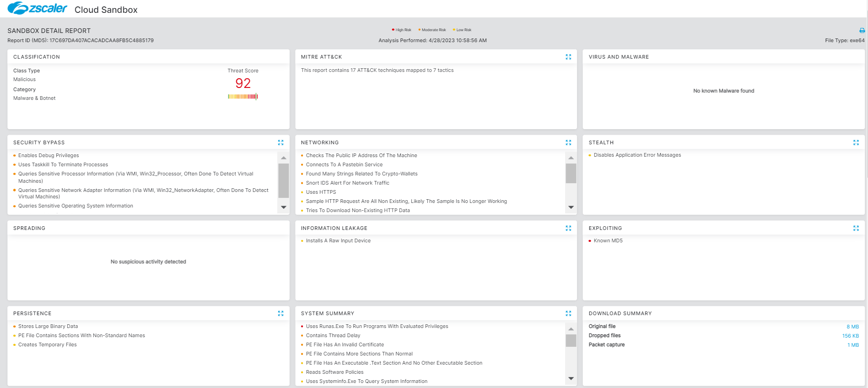The image size is (868, 388).
Task: Expand the System Summary panel
Action: pyautogui.click(x=568, y=313)
